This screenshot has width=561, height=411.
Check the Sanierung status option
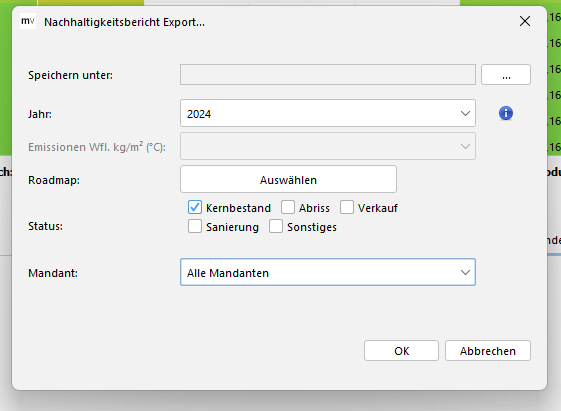[x=195, y=226]
